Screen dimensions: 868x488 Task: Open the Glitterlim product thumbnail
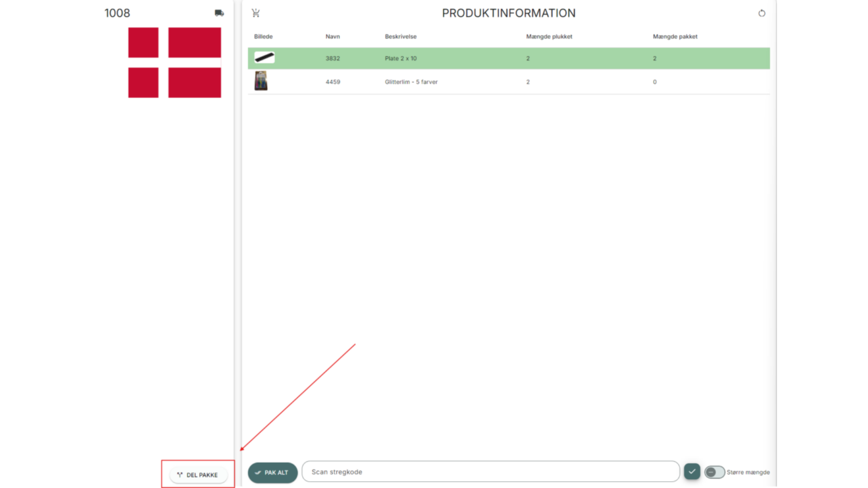(x=261, y=81)
